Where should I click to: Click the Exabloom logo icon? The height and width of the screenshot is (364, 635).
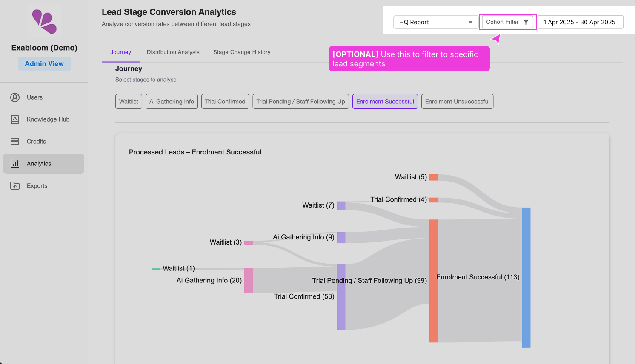44,22
